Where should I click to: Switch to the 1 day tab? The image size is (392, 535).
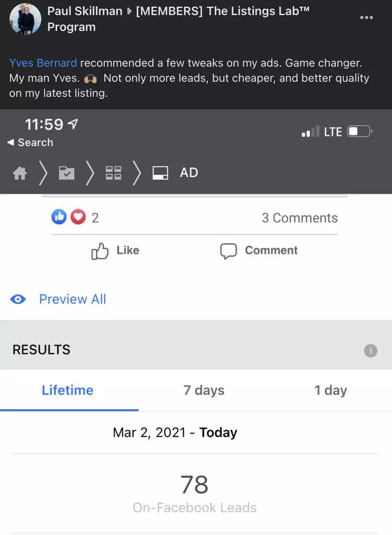click(331, 391)
